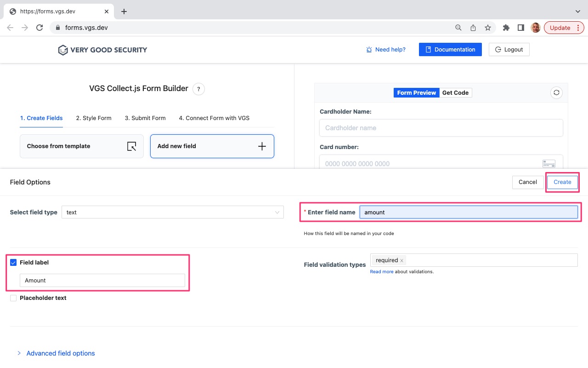Open the Read more validations link
The image size is (588, 368).
(382, 272)
